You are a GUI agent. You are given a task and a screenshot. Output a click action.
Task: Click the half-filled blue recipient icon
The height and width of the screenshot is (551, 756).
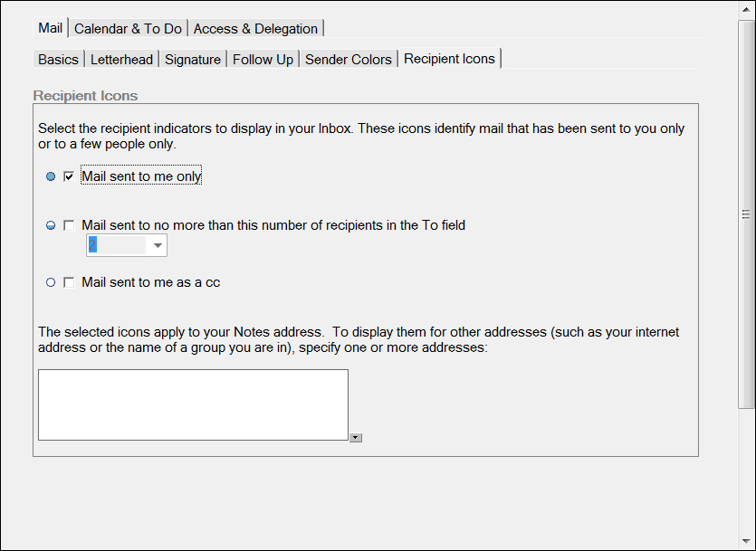51,225
